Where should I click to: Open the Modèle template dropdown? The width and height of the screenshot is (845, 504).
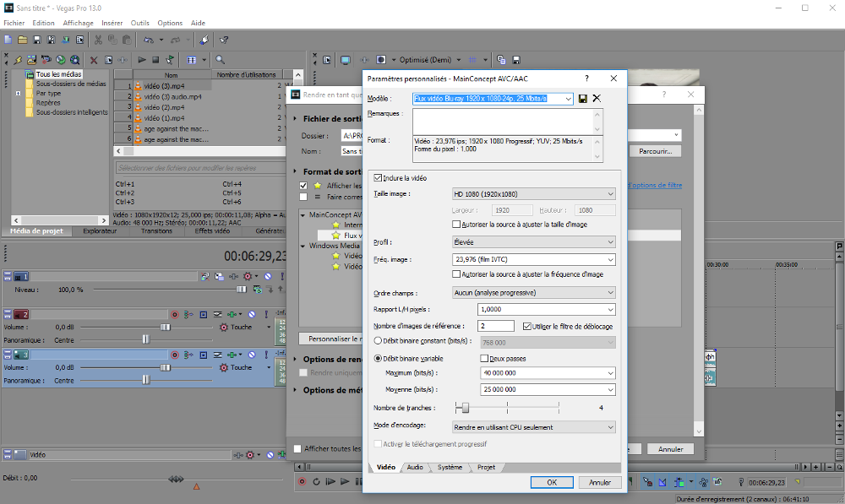click(568, 99)
